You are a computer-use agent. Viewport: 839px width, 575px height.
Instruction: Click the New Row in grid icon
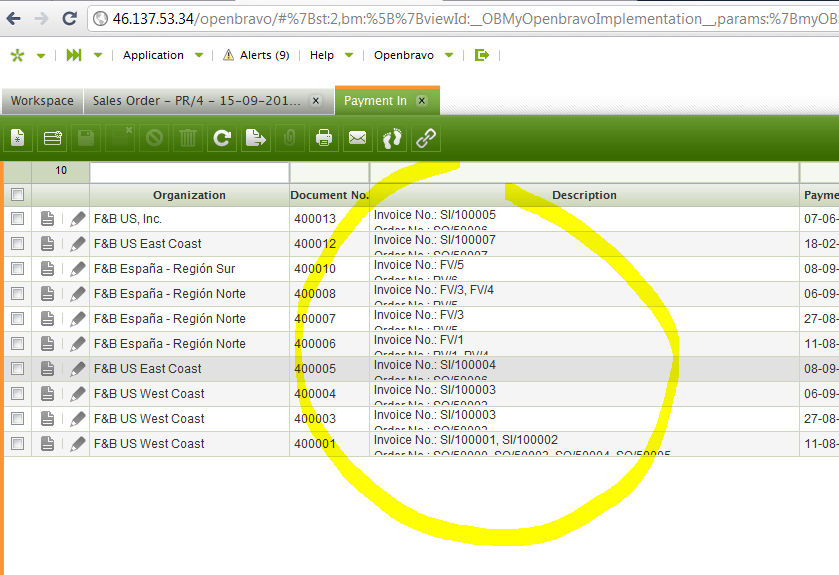[x=52, y=138]
